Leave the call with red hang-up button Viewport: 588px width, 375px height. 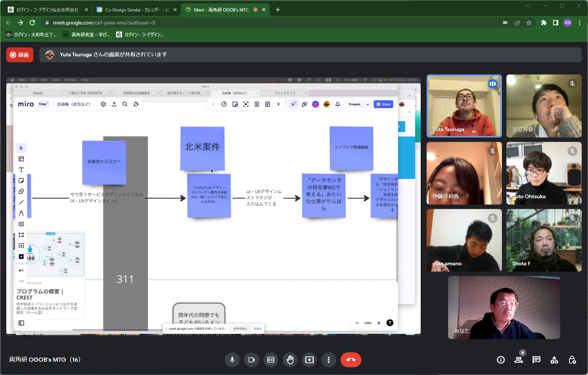[x=351, y=360]
